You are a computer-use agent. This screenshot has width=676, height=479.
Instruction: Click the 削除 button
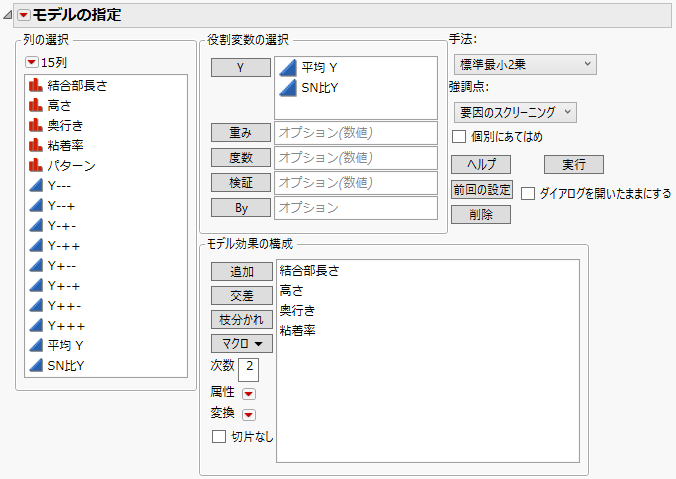click(481, 215)
